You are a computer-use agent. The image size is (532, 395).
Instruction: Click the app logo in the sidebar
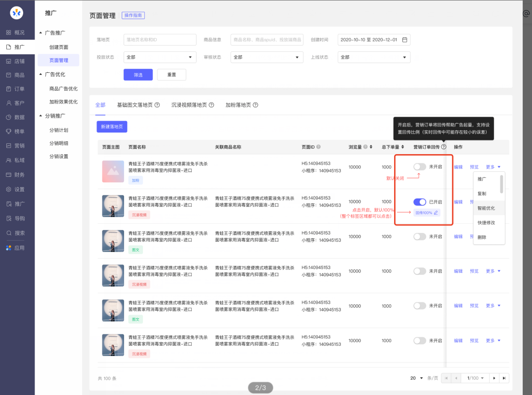point(16,13)
